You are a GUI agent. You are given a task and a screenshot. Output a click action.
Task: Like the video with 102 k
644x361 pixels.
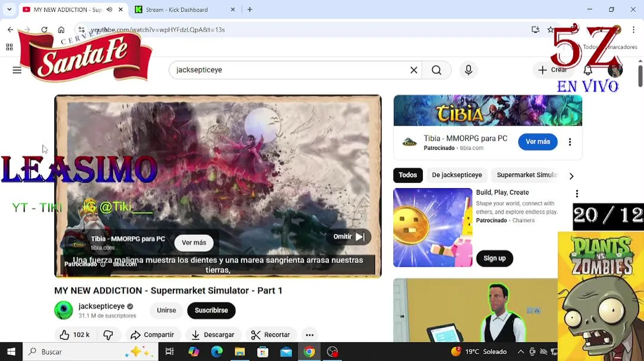tap(75, 335)
